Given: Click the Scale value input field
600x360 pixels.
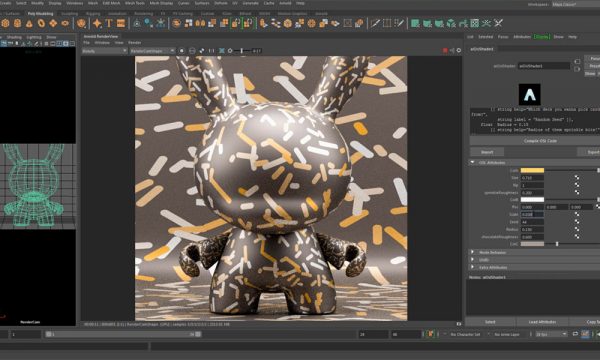Looking at the screenshot, I should (532, 215).
